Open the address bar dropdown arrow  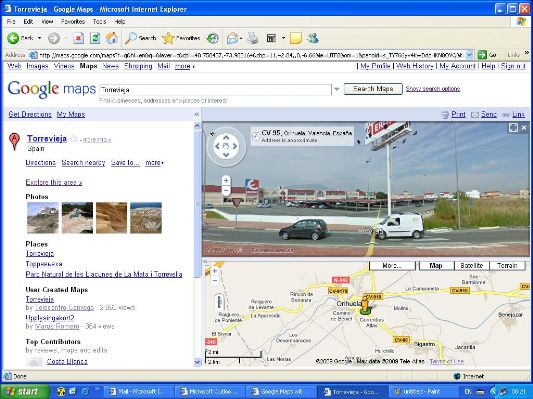pyautogui.click(x=469, y=55)
